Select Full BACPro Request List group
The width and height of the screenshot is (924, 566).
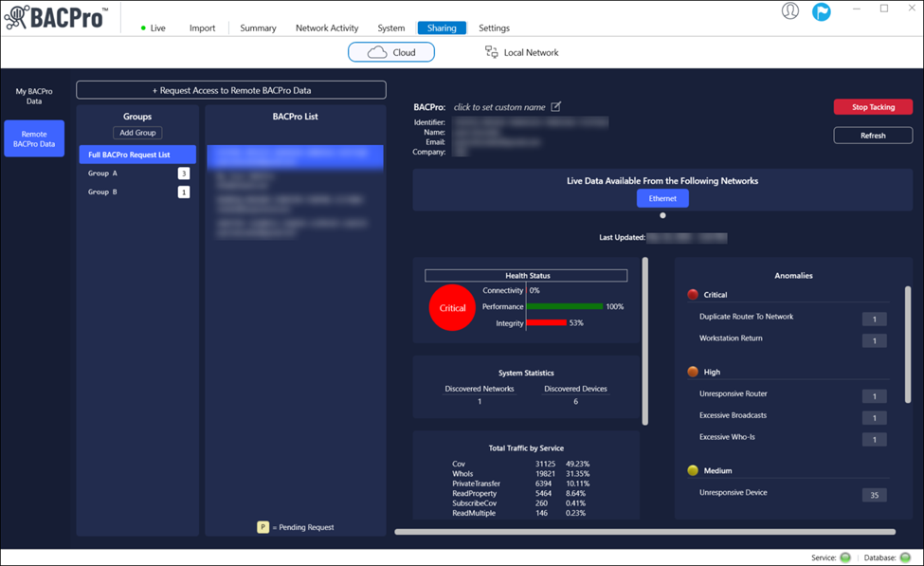(138, 155)
